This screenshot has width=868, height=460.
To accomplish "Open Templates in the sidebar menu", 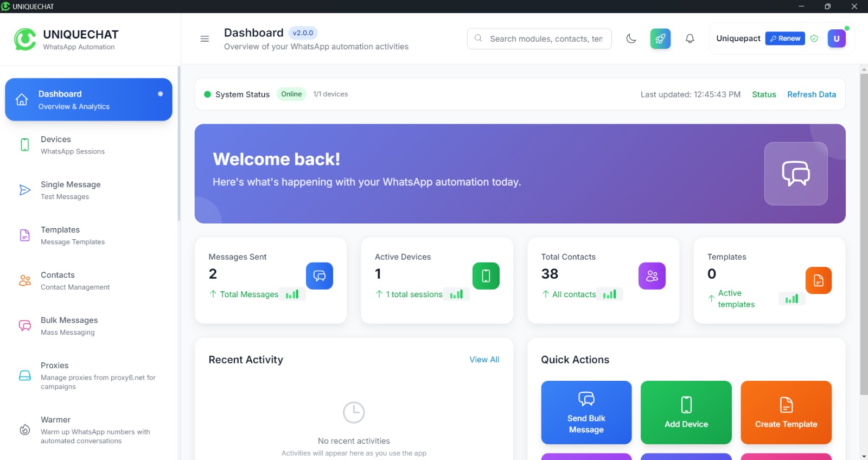I will pyautogui.click(x=88, y=235).
